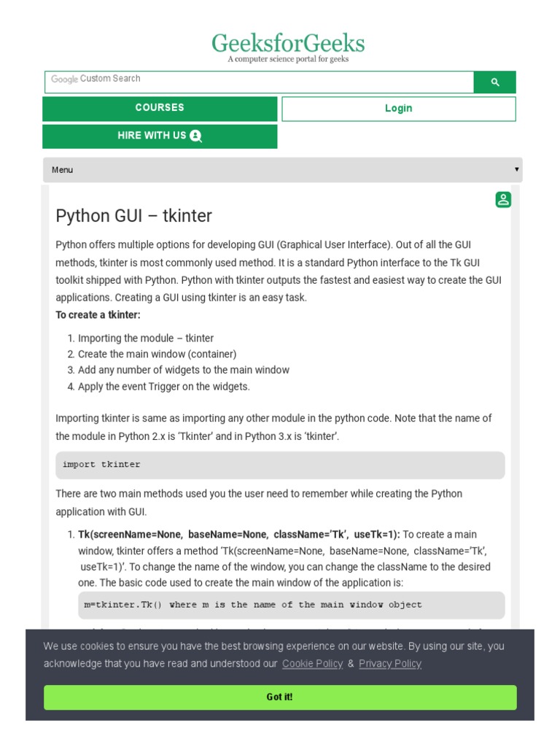Open the Privacy Policy link
The image size is (560, 747).
pyautogui.click(x=390, y=664)
